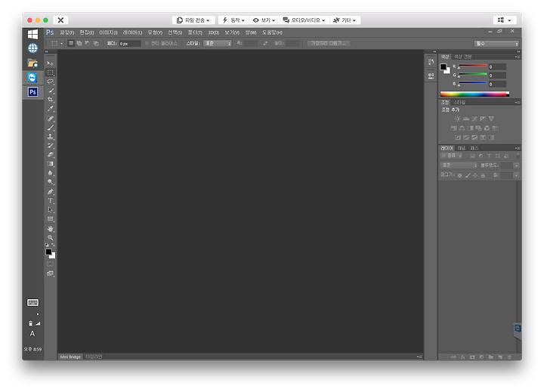Screen dimensions: 544x392
Task: Select the Pen tool
Action: click(x=51, y=192)
